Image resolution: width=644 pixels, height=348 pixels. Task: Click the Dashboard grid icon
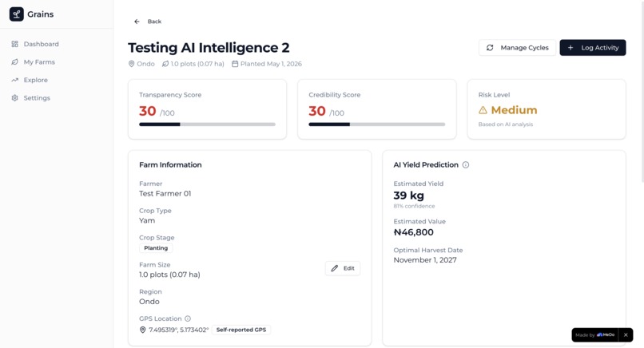[x=15, y=44]
